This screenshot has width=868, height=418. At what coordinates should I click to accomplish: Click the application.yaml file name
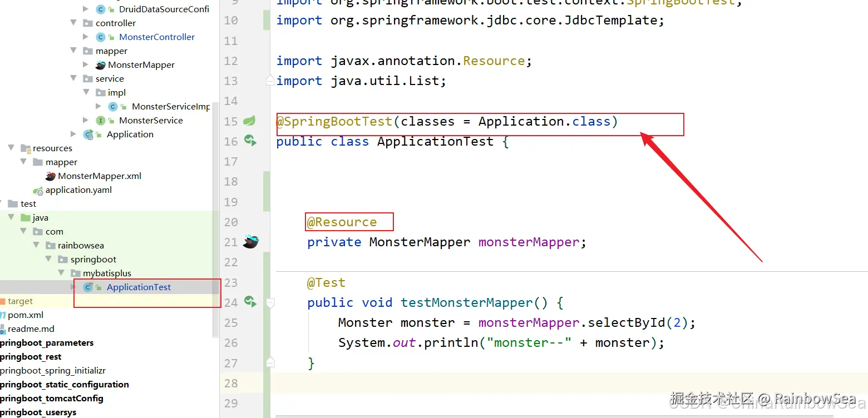point(78,190)
